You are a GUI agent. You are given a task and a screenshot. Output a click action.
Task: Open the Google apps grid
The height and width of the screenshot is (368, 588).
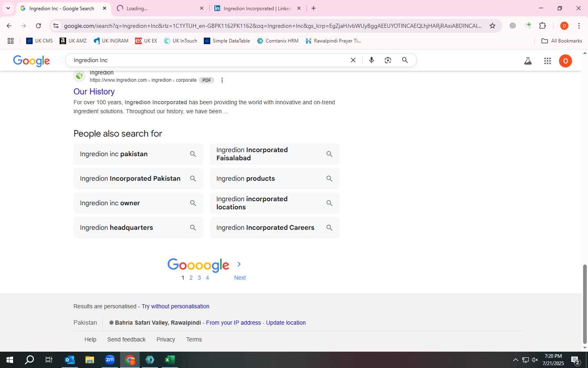pos(548,61)
